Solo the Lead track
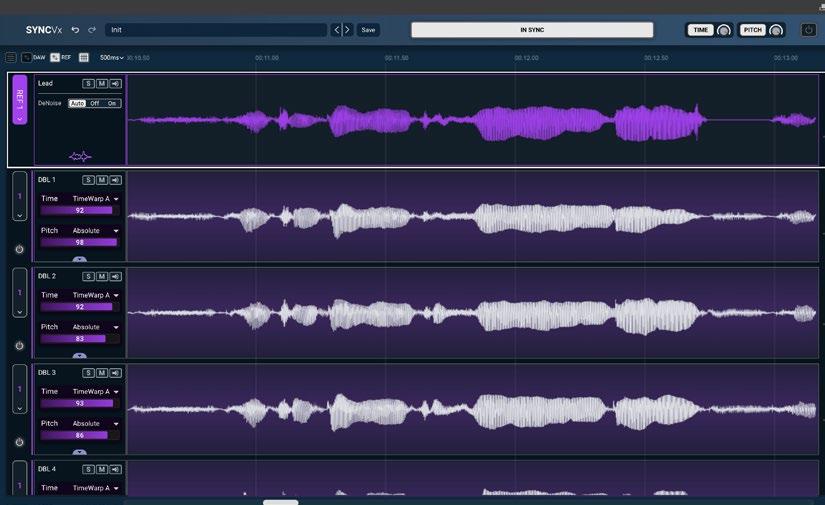825x505 pixels. pyautogui.click(x=88, y=84)
